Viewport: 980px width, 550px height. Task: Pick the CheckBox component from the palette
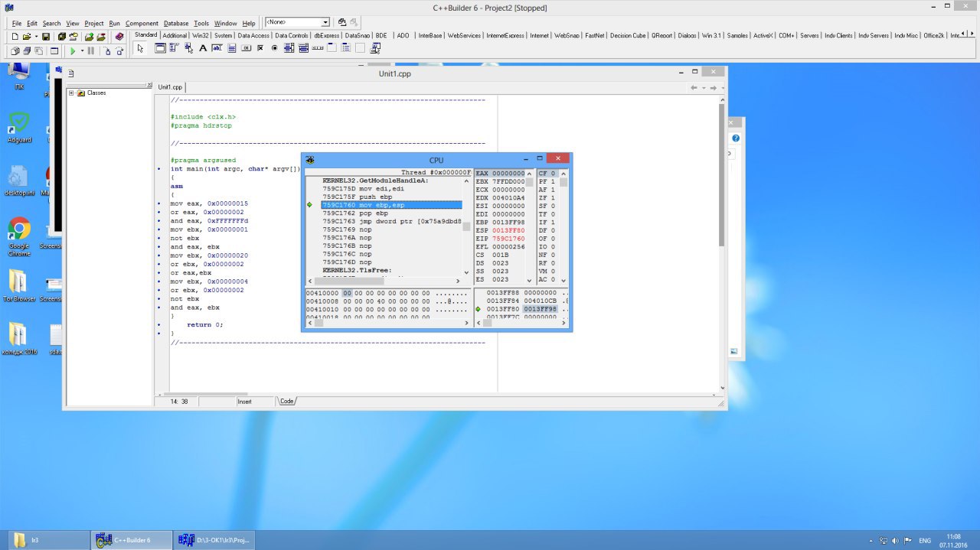click(x=260, y=48)
